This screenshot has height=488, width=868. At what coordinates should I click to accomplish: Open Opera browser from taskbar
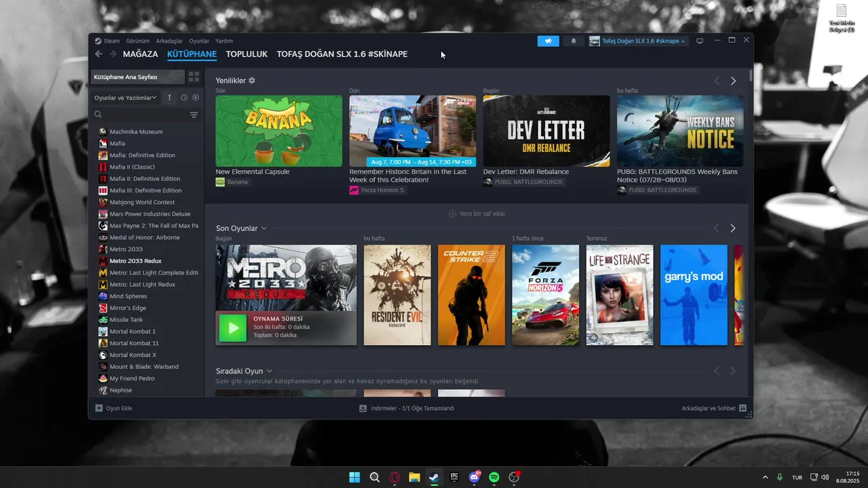(x=395, y=477)
